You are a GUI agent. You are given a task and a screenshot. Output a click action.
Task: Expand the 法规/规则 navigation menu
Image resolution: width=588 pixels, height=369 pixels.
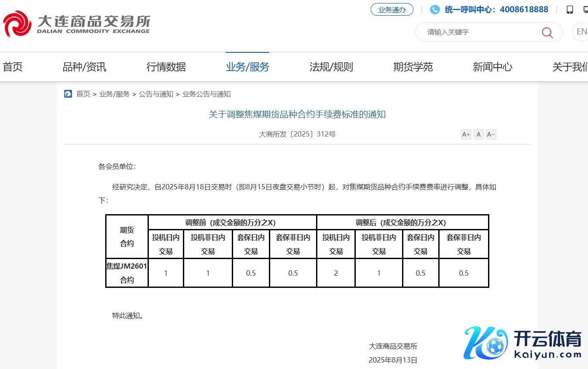(x=331, y=67)
